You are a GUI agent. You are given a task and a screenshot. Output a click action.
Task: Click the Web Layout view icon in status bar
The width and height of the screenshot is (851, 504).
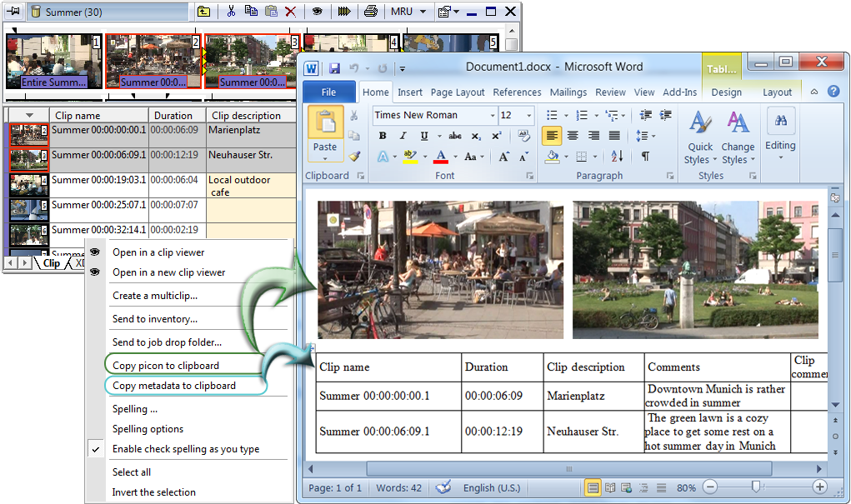pyautogui.click(x=626, y=487)
